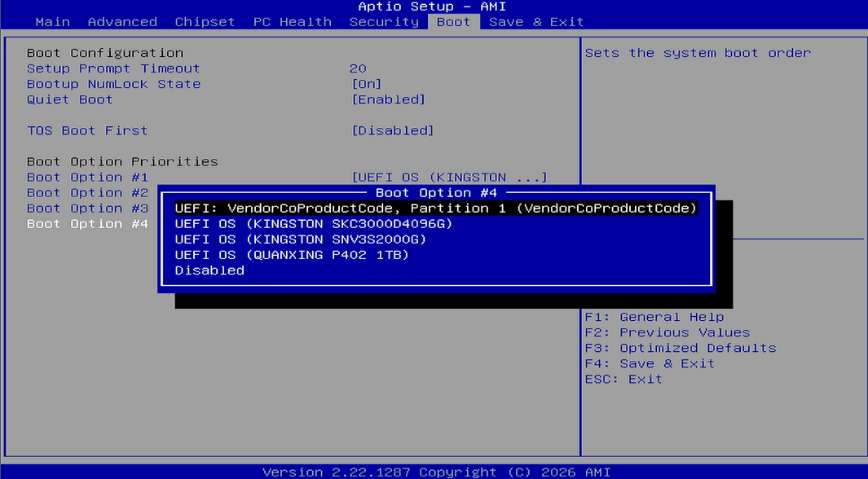Change TOS Boot First [Disabled] value

point(393,130)
